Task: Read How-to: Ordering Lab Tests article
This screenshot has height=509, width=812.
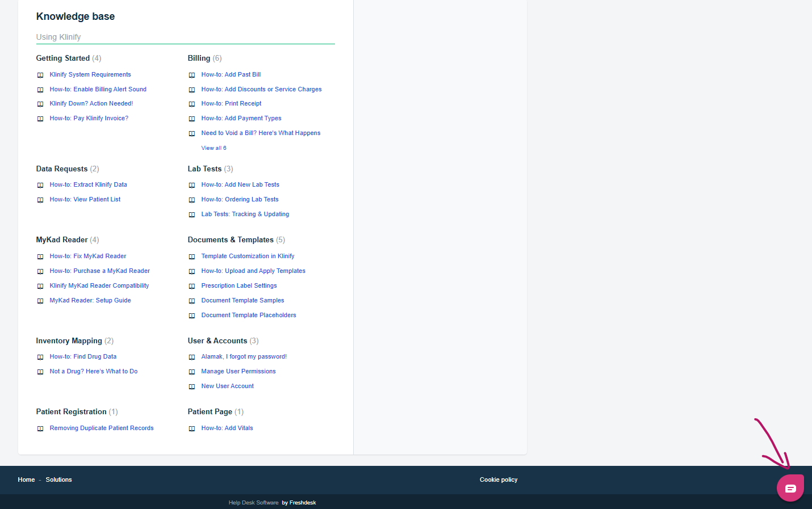Action: 240,199
